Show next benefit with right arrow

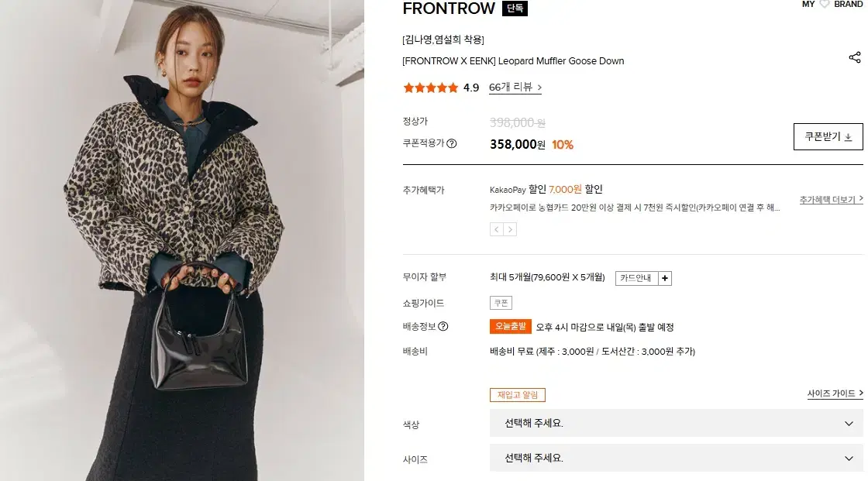pos(510,229)
